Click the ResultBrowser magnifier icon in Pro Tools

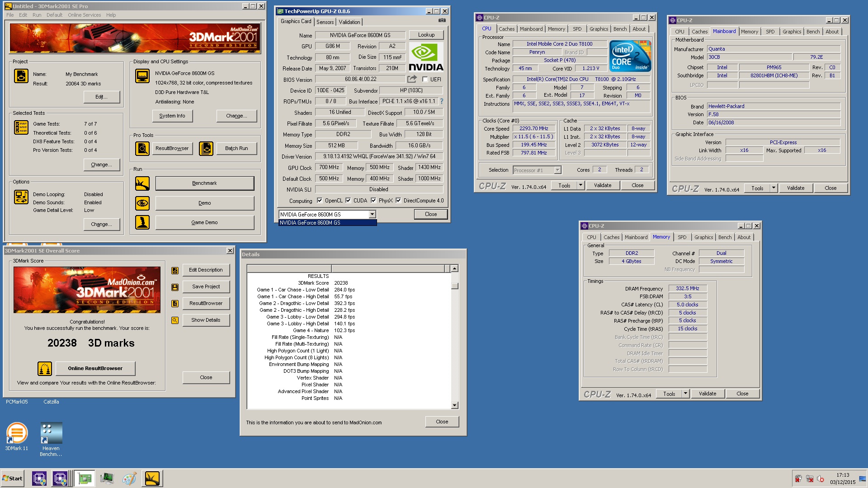click(x=142, y=148)
